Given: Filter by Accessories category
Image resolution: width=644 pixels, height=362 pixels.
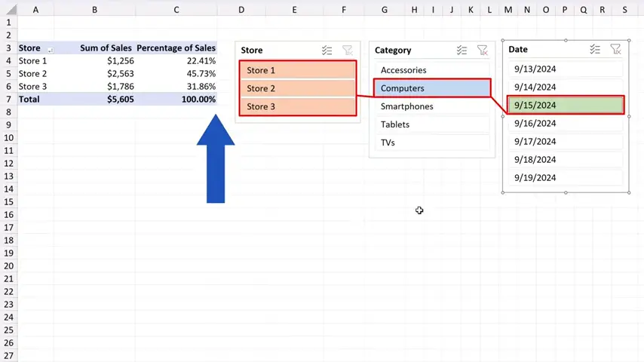Looking at the screenshot, I should (431, 70).
